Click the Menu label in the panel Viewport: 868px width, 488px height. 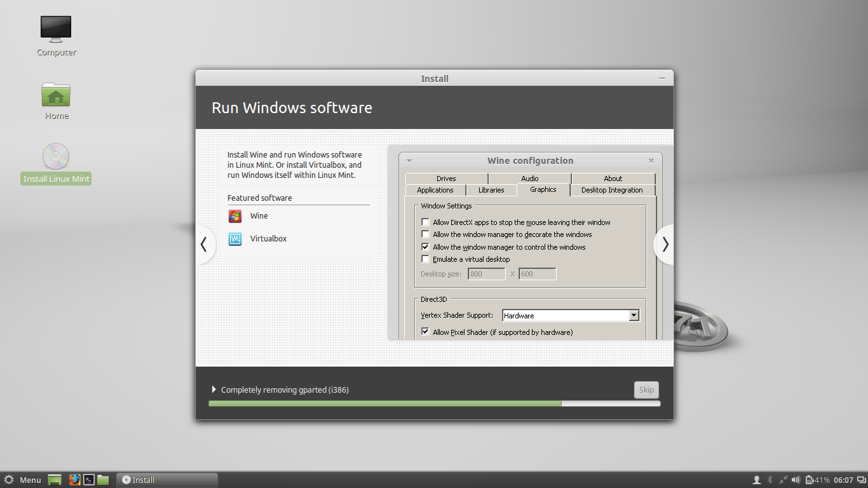pos(31,480)
